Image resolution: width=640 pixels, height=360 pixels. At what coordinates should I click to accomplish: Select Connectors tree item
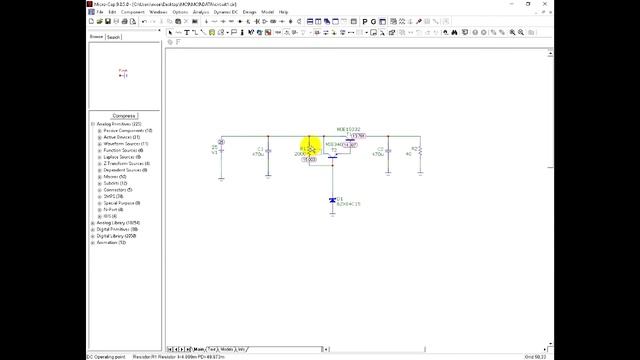tap(118, 190)
